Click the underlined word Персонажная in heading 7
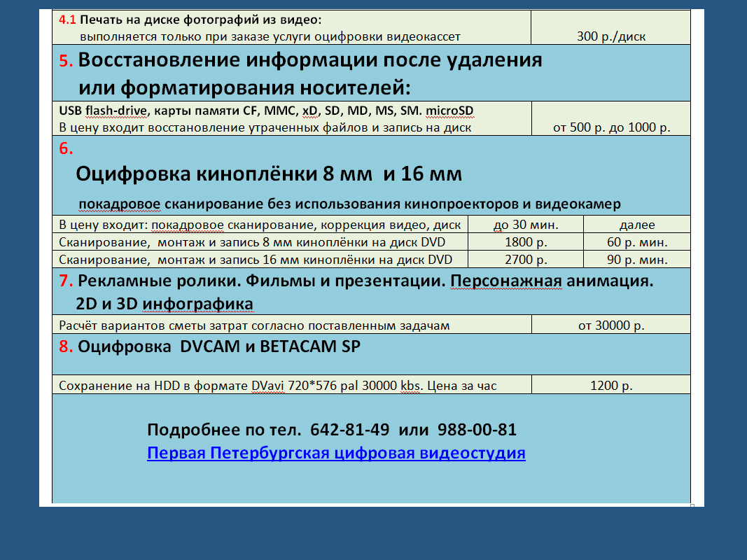 pos(505,281)
